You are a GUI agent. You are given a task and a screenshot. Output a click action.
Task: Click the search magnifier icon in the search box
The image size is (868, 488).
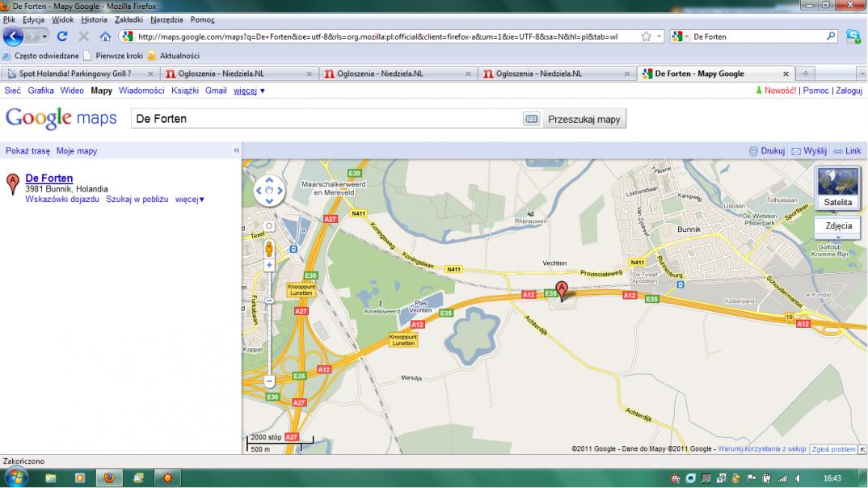tap(831, 36)
